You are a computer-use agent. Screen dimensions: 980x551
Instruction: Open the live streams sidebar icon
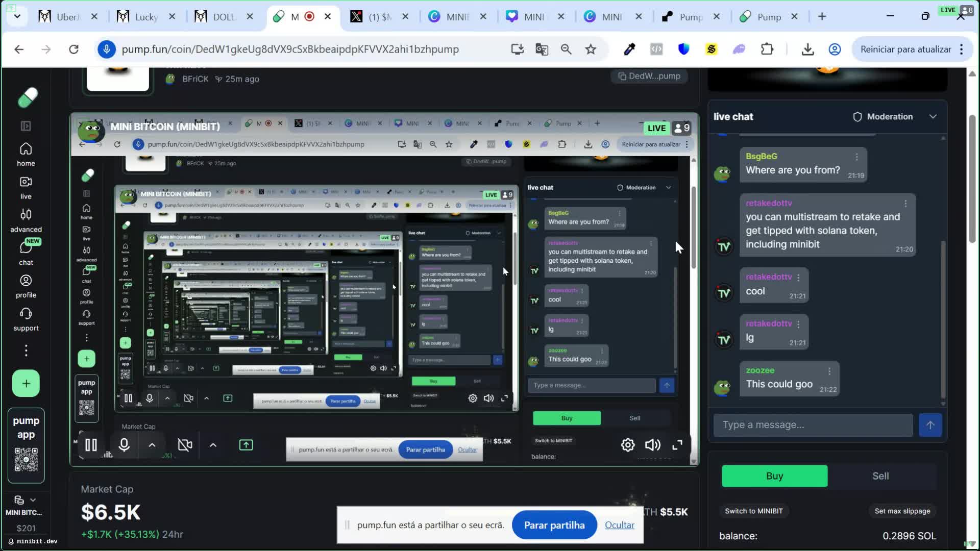coord(26,187)
